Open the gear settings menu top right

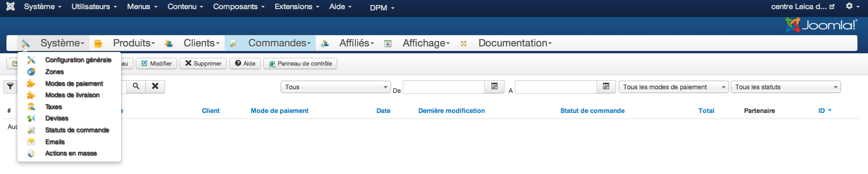pyautogui.click(x=852, y=6)
